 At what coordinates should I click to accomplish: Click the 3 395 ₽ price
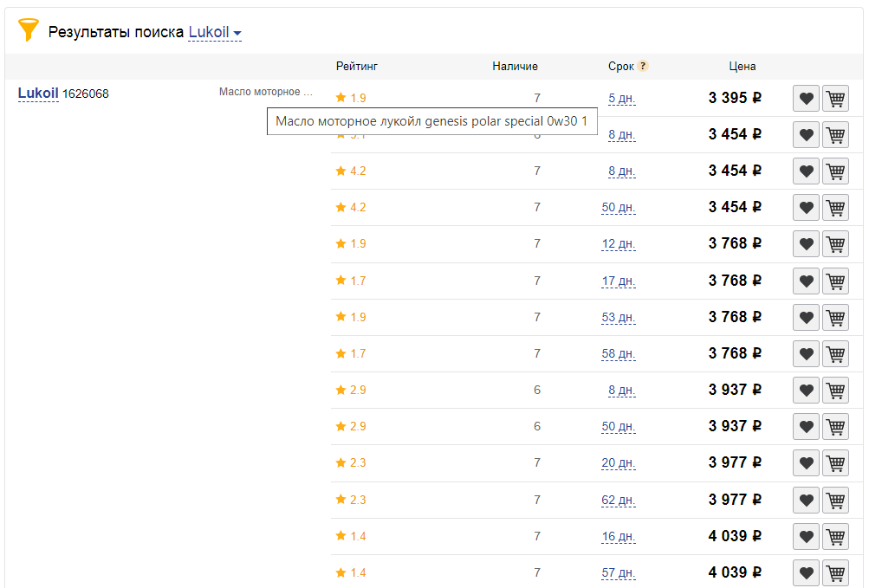[735, 98]
